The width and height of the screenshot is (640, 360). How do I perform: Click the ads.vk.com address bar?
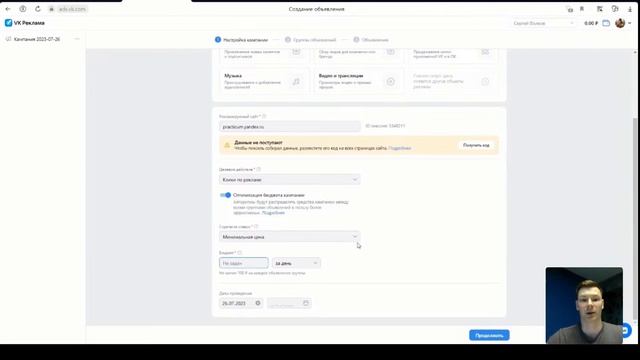(72, 9)
